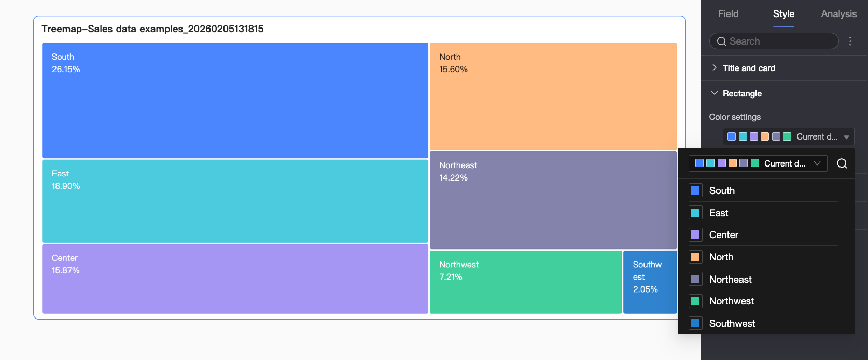868x360 pixels.
Task: Select the East label in color list
Action: (x=719, y=213)
